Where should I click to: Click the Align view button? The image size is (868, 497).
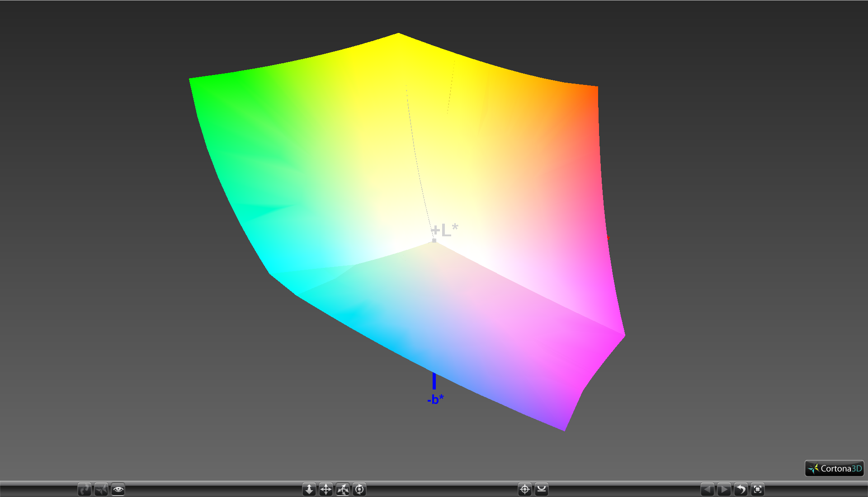click(x=542, y=489)
